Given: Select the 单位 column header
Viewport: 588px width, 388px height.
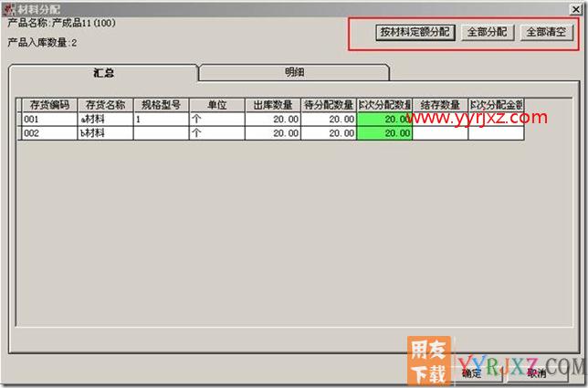Looking at the screenshot, I should [217, 105].
